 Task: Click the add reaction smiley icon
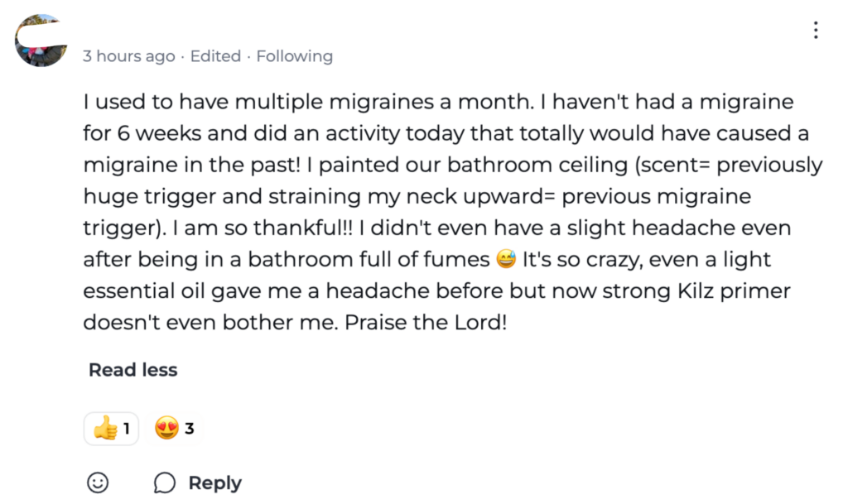98,482
